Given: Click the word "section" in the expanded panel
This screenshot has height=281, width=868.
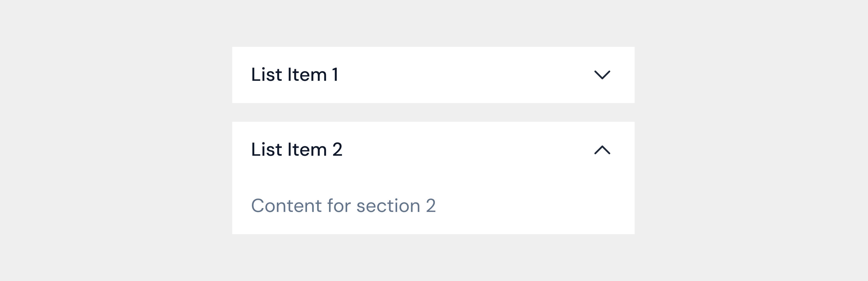Looking at the screenshot, I should pos(388,205).
